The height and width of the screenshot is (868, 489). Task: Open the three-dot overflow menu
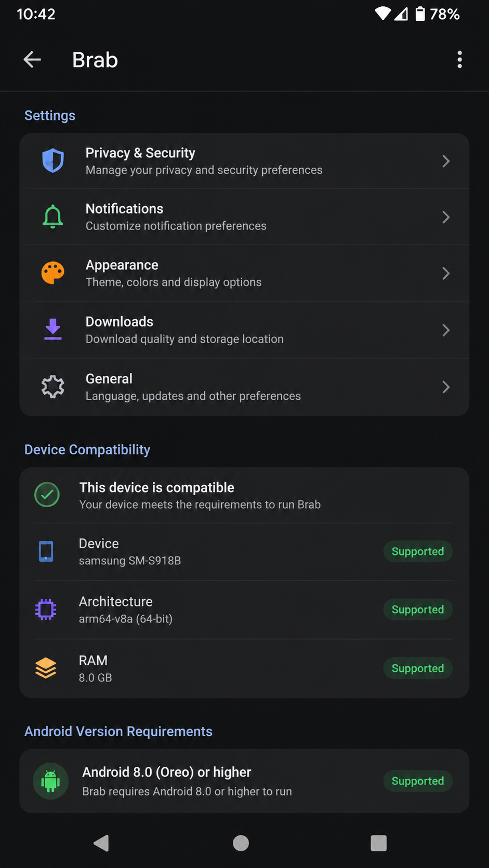(459, 60)
